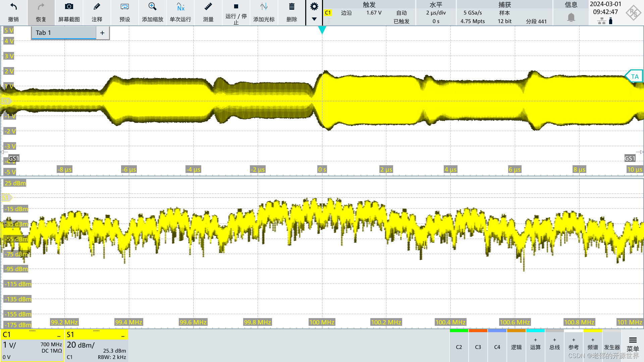This screenshot has height=362, width=644.
Task: Start single run acquisition
Action: [180, 7]
